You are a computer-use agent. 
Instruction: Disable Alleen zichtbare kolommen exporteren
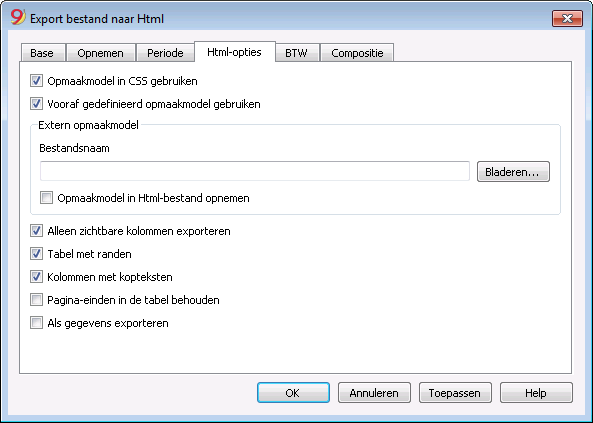pos(36,231)
